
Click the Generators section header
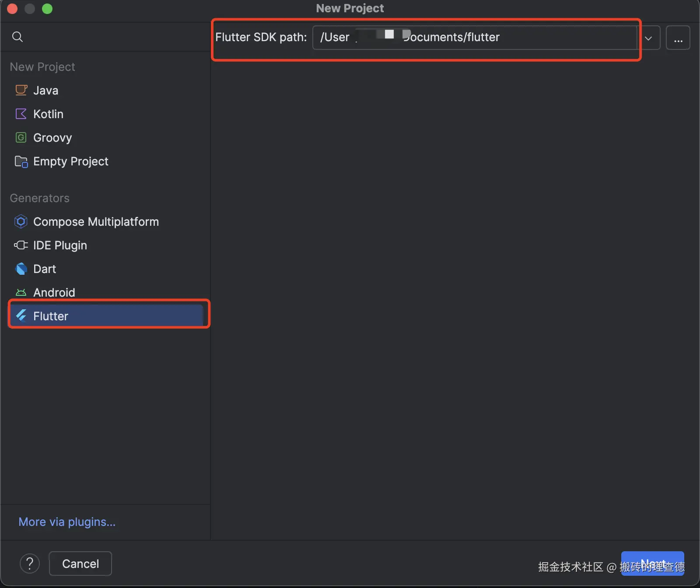click(39, 198)
